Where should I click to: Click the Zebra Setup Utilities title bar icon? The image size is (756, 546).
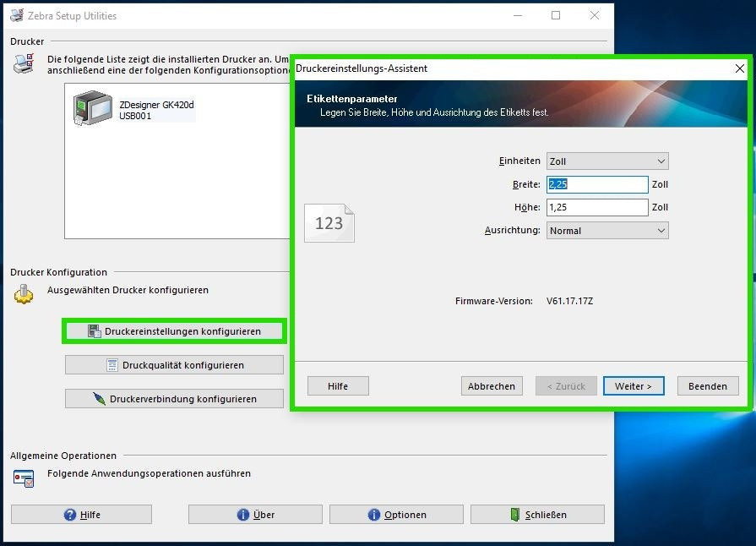[17, 15]
